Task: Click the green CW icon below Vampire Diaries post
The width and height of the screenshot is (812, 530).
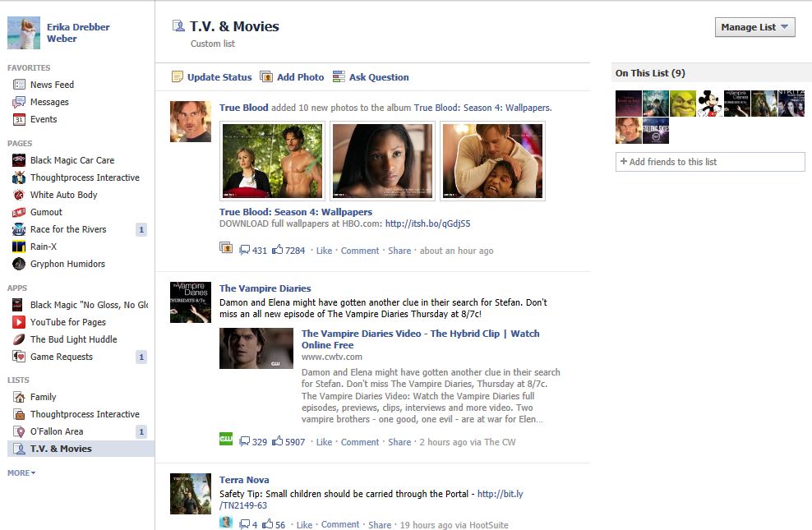Action: (226, 439)
